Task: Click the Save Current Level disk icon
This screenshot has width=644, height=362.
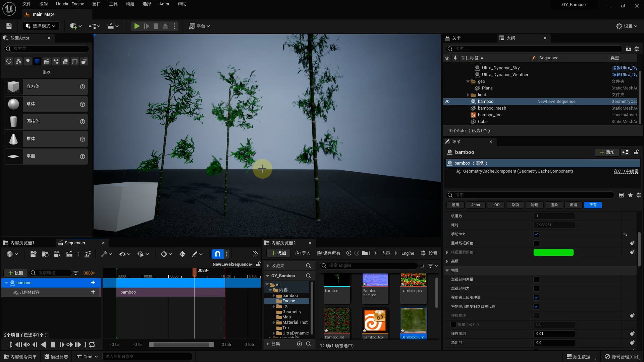Action: click(x=8, y=26)
